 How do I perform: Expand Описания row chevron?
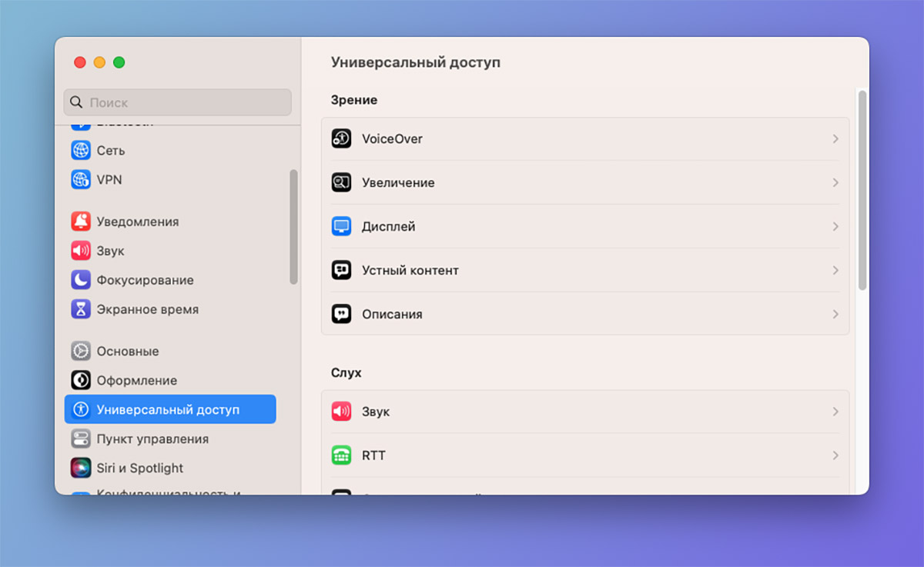pyautogui.click(x=835, y=314)
